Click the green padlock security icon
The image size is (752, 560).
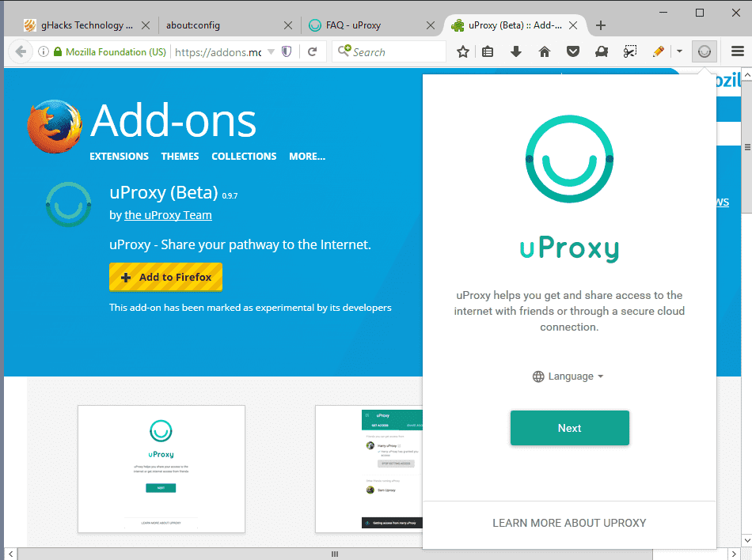pos(58,51)
